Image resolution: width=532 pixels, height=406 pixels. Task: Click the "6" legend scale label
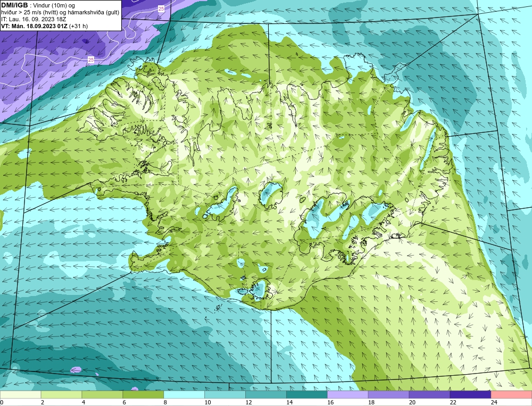tap(124, 402)
